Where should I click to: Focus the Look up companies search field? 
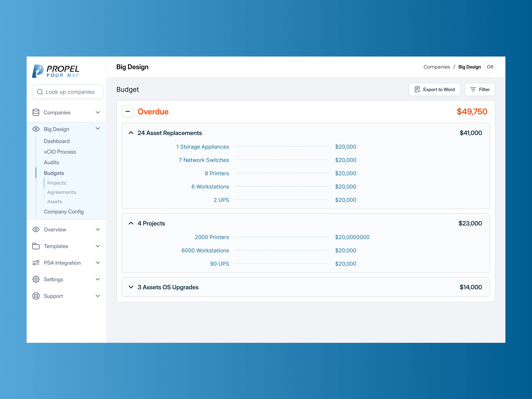(67, 92)
